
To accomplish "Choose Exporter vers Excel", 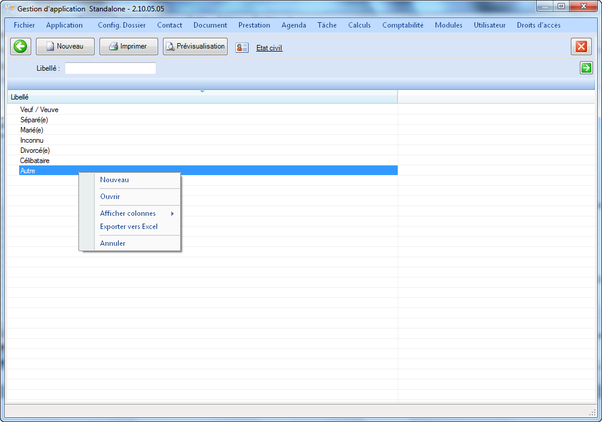I will click(x=129, y=226).
